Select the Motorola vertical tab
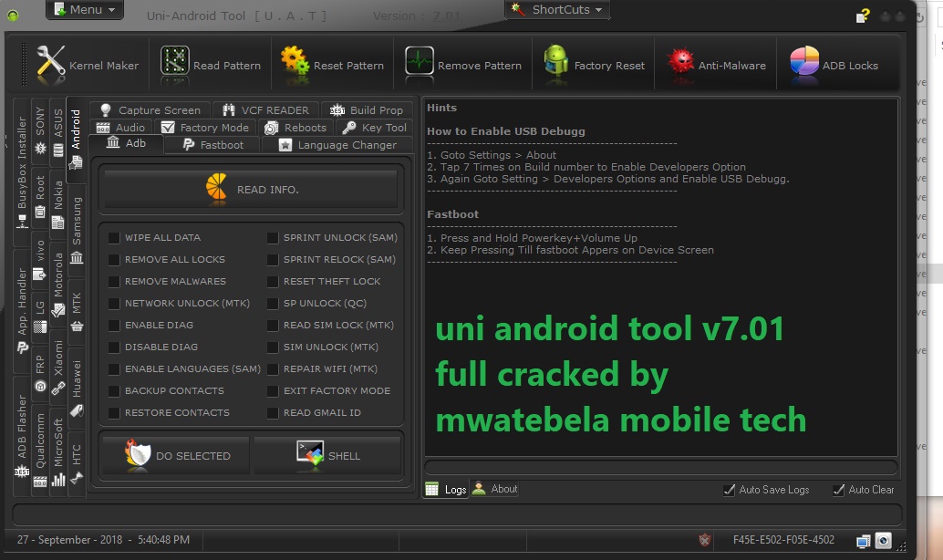943x560 pixels. 58,285
